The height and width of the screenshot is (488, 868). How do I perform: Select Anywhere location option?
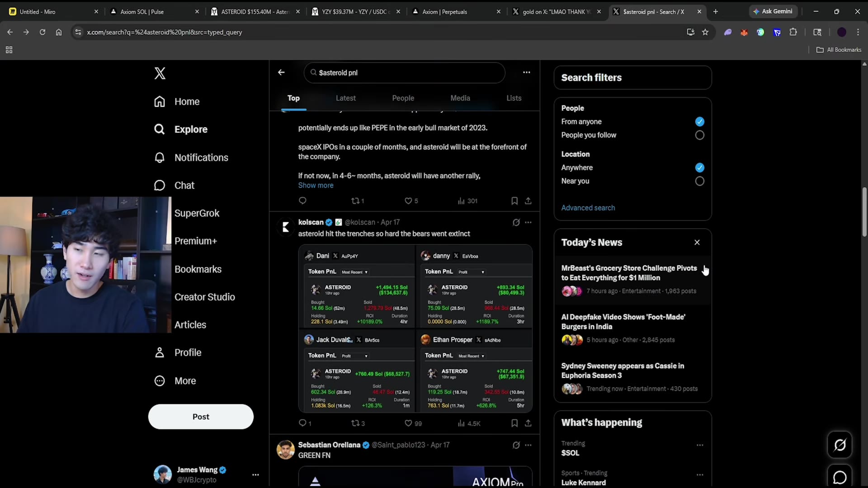[x=699, y=168]
